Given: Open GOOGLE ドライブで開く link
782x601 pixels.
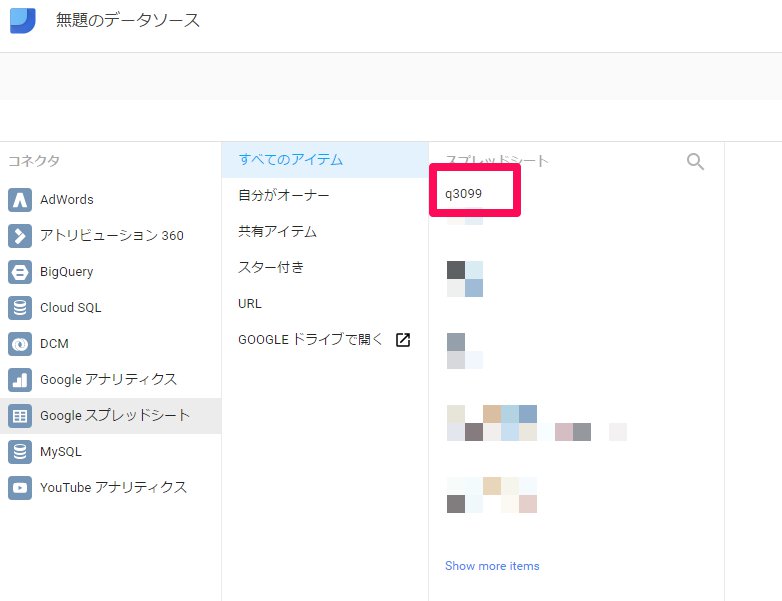Looking at the screenshot, I should [310, 340].
